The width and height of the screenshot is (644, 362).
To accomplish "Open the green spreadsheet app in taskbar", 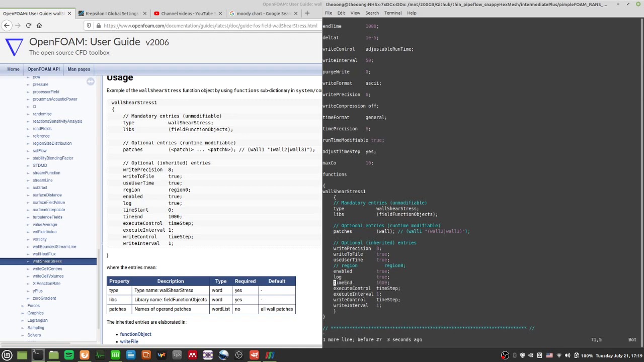I will tap(115, 355).
